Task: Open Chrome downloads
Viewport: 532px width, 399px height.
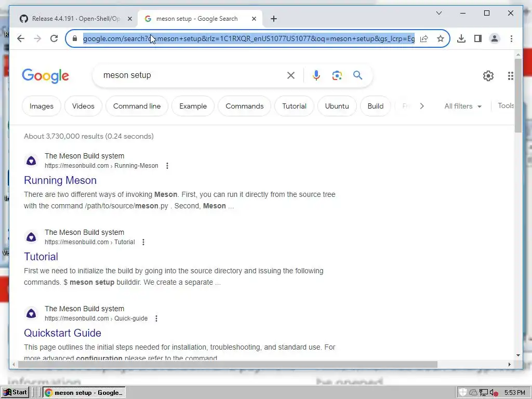Action: coord(461,38)
